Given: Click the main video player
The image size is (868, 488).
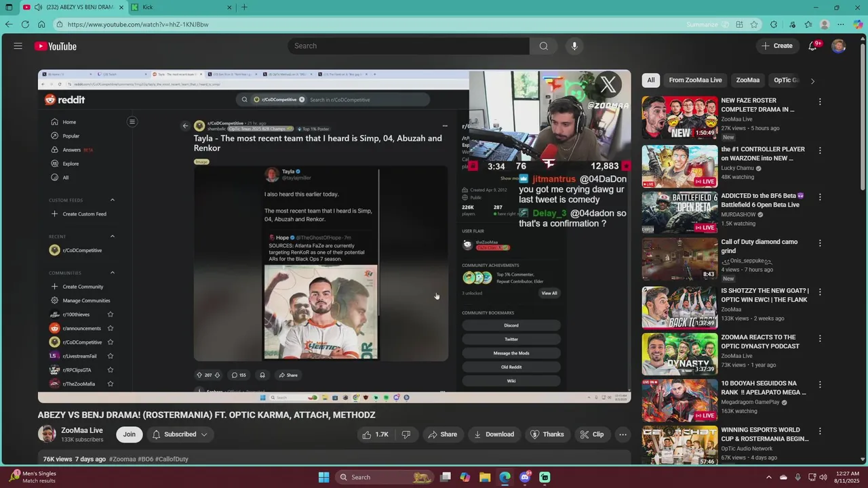Looking at the screenshot, I should point(334,237).
